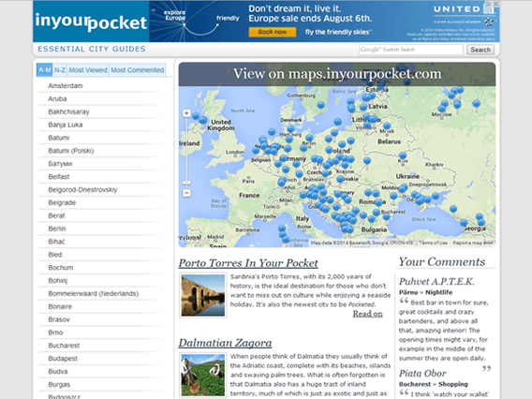The height and width of the screenshot is (399, 532).
Task: Click the Terms of Use map link
Action: point(433,243)
